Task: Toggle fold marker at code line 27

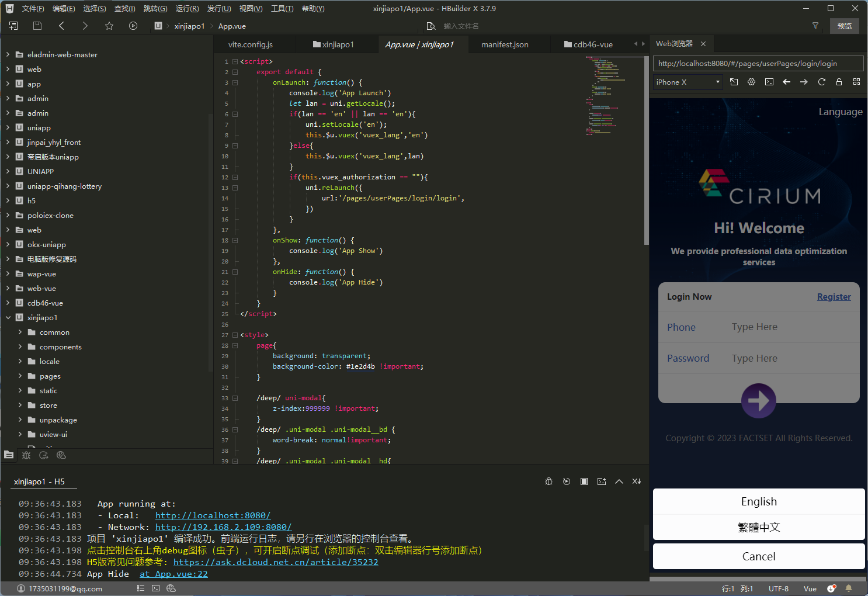Action: 235,335
